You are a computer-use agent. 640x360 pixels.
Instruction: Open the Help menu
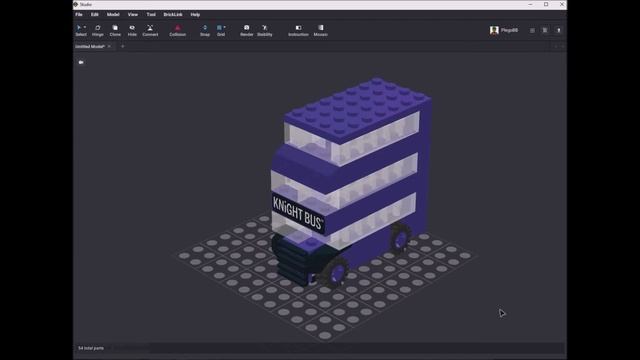click(195, 14)
